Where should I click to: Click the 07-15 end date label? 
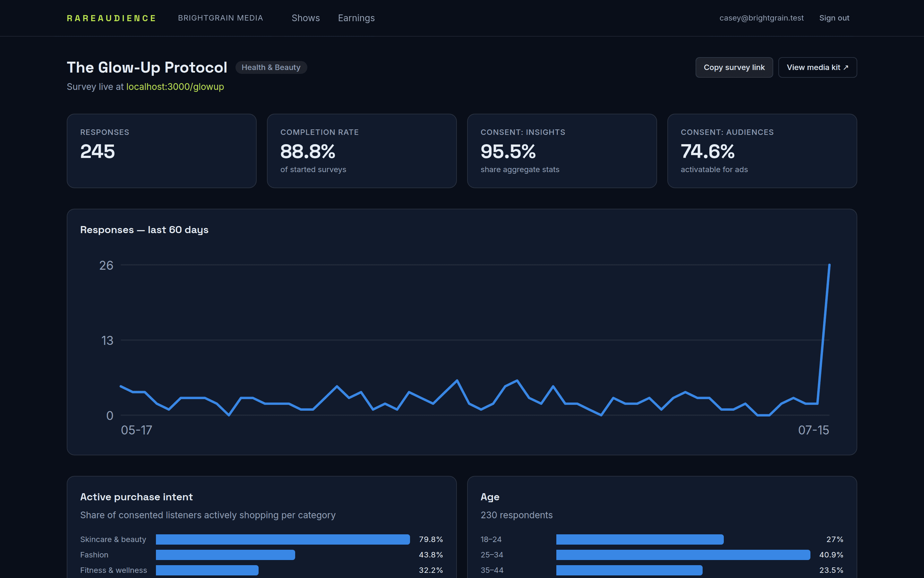pyautogui.click(x=813, y=430)
